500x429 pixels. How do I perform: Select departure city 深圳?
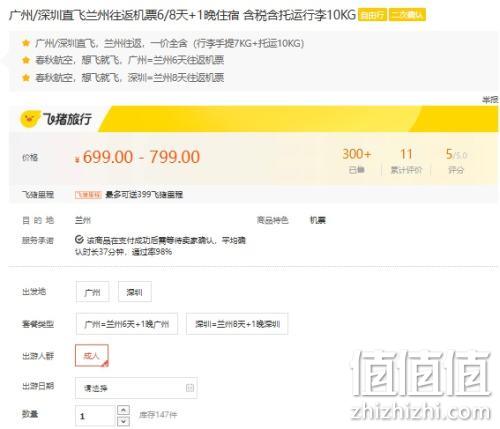[135, 292]
